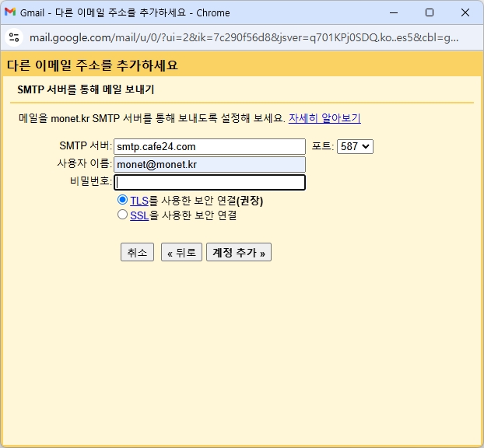Maximize the Chrome popup window
Image resolution: width=484 pixels, height=448 pixels.
click(x=429, y=12)
